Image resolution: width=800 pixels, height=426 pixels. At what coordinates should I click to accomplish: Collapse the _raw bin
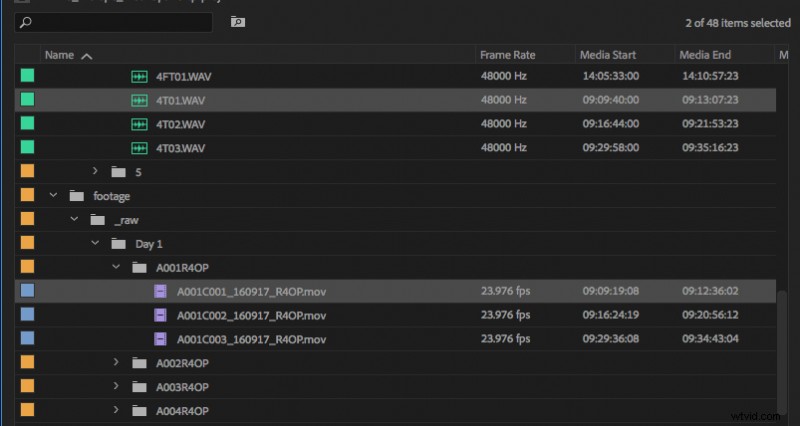pos(74,219)
